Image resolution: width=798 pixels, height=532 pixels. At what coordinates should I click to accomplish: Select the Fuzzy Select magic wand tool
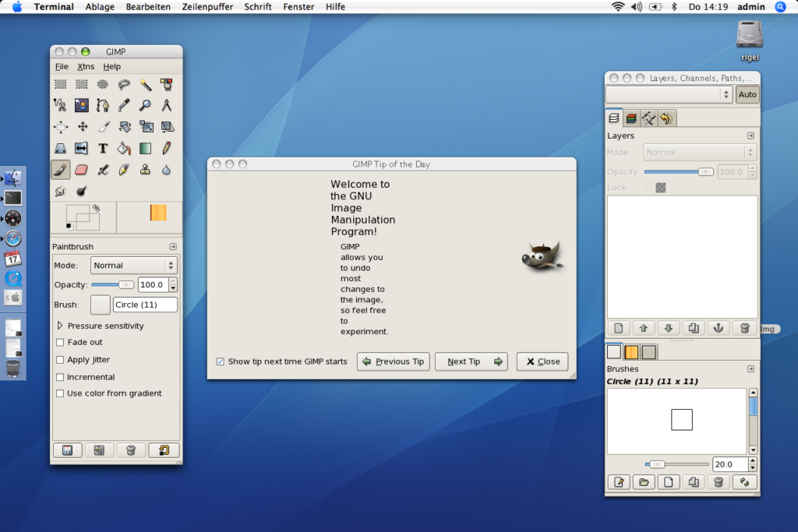145,84
